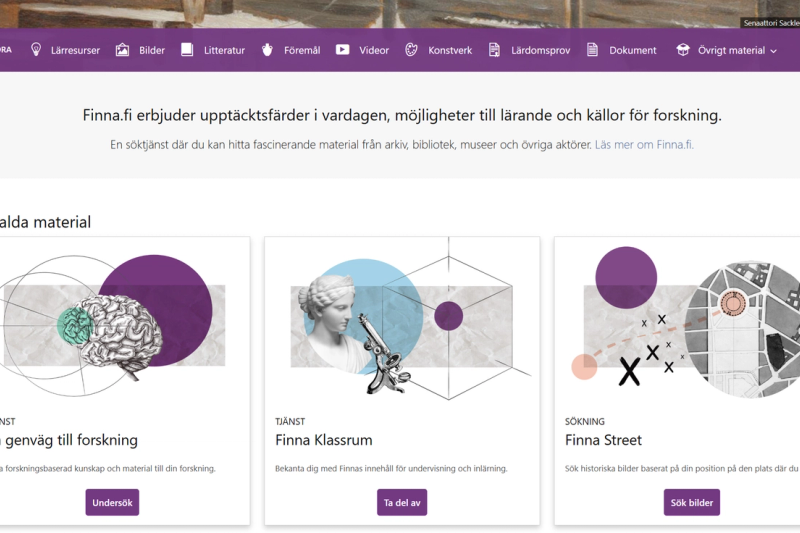Click the box icon for Övrigt material
This screenshot has height=533, width=800.
[683, 50]
